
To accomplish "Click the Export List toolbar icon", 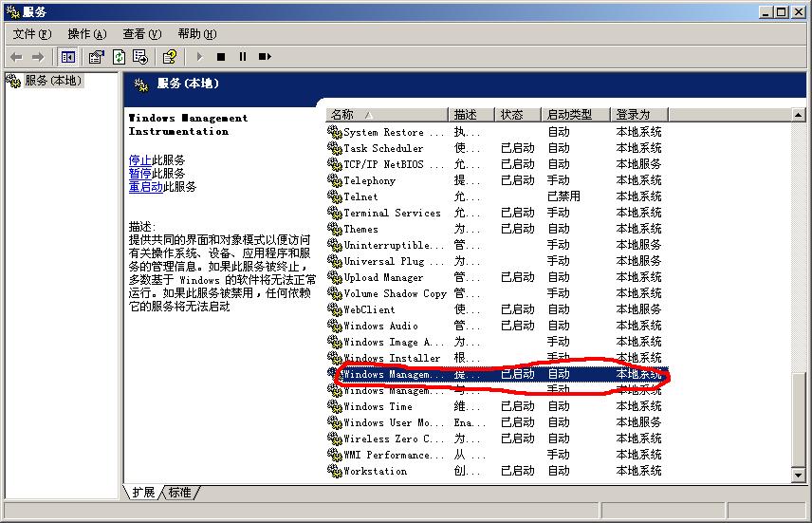I will pyautogui.click(x=140, y=57).
